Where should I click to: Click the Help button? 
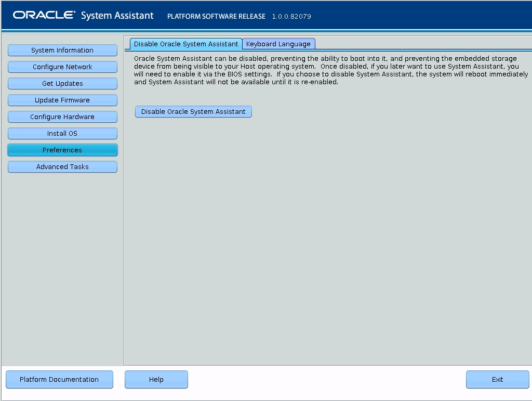(156, 379)
